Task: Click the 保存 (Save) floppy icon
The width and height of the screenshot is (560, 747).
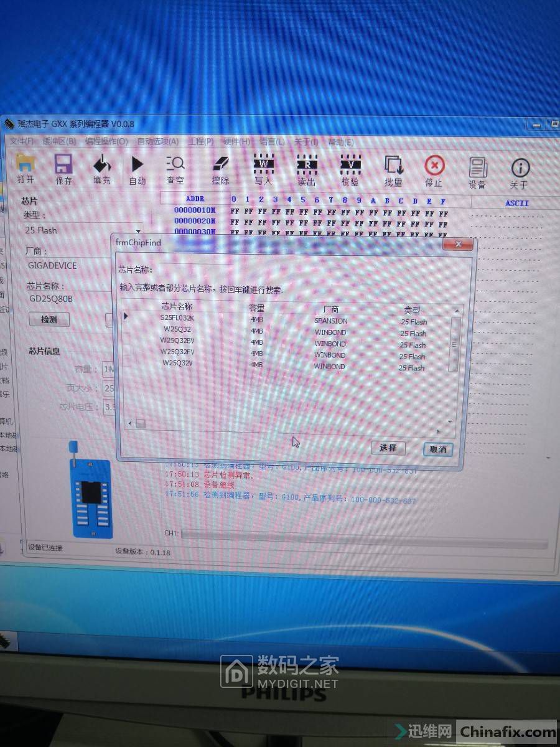Action: (63, 164)
